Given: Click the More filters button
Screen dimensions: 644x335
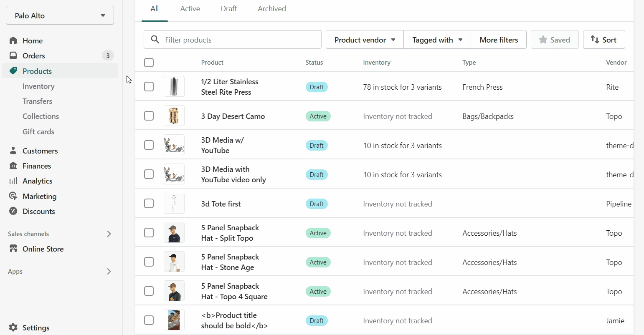Looking at the screenshot, I should (499, 40).
